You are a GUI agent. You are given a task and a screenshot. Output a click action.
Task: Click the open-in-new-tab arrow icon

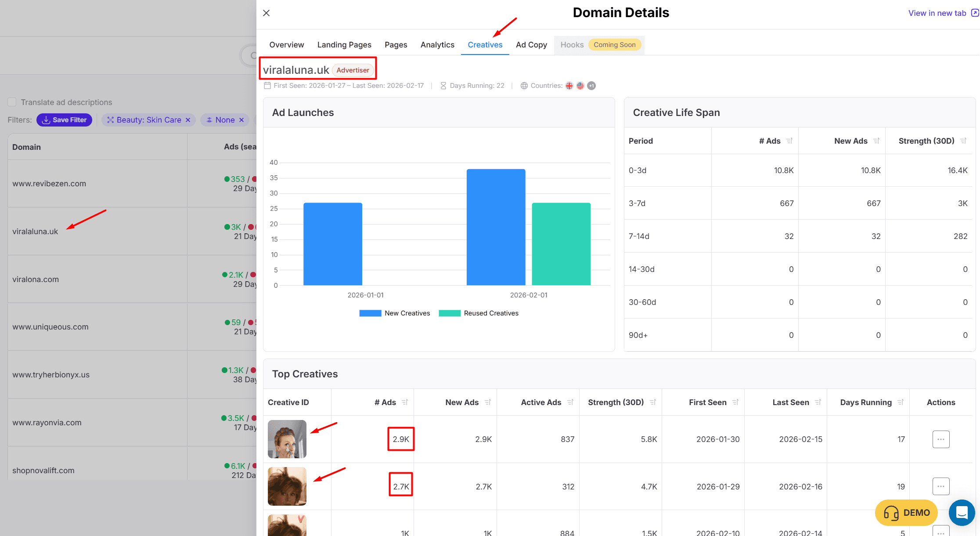point(975,13)
